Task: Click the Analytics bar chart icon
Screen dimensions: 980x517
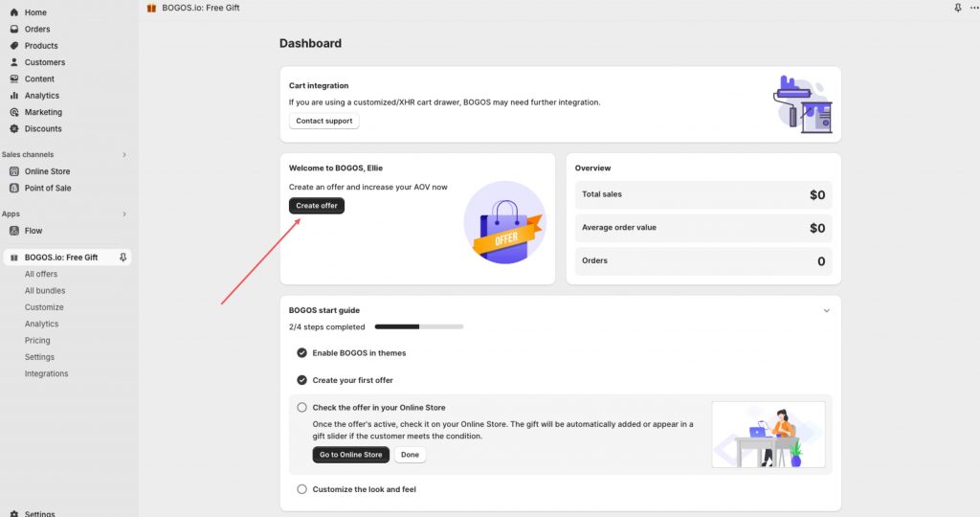Action: click(13, 96)
